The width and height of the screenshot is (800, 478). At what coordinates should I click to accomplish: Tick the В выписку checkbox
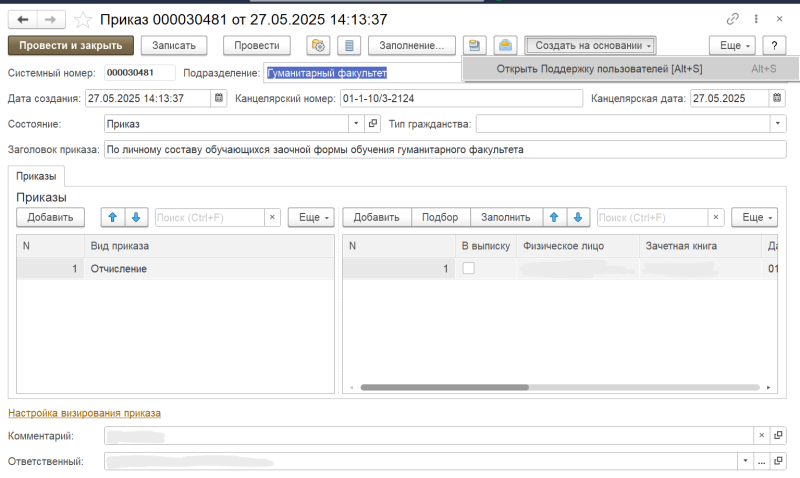pyautogui.click(x=468, y=268)
